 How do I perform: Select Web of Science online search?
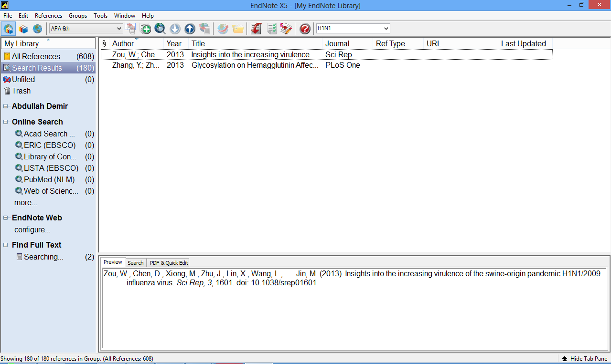[54, 191]
